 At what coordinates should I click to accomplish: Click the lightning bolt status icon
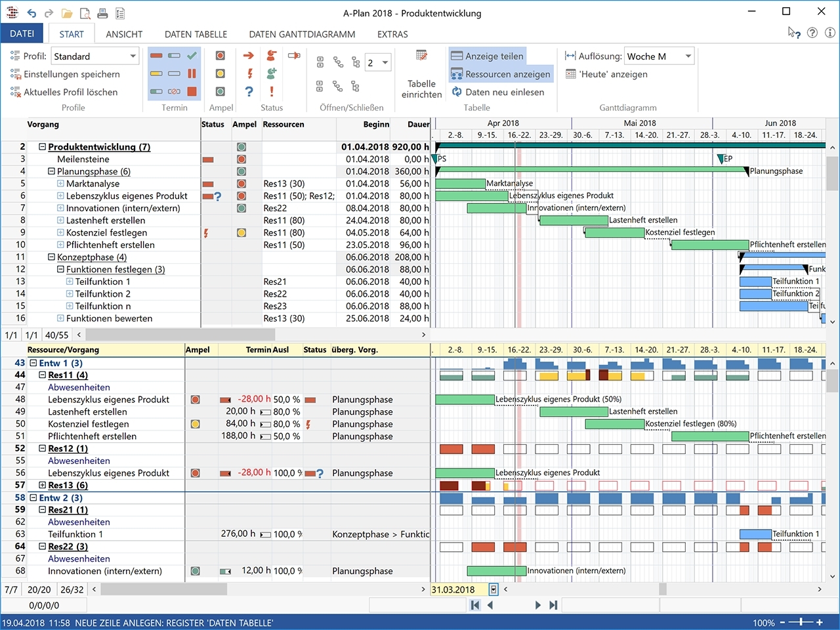pos(249,73)
